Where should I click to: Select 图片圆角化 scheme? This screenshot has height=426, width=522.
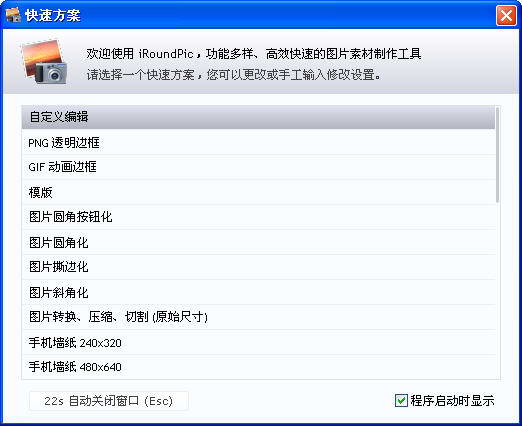click(258, 242)
